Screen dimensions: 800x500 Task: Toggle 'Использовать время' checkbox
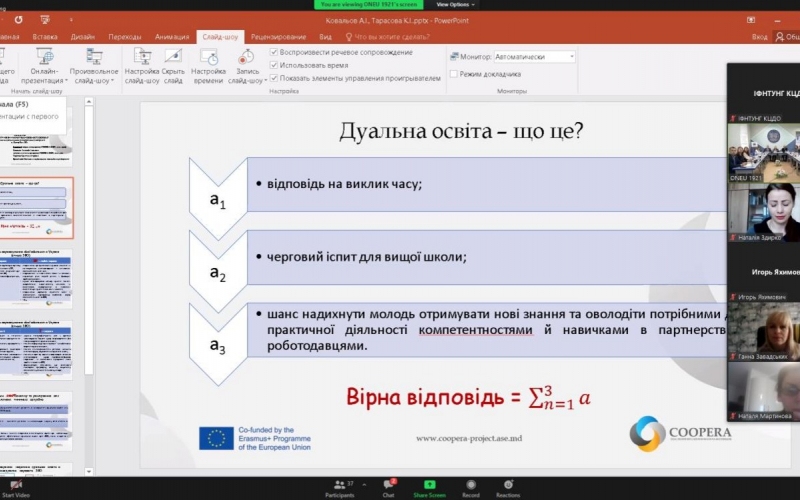point(274,65)
